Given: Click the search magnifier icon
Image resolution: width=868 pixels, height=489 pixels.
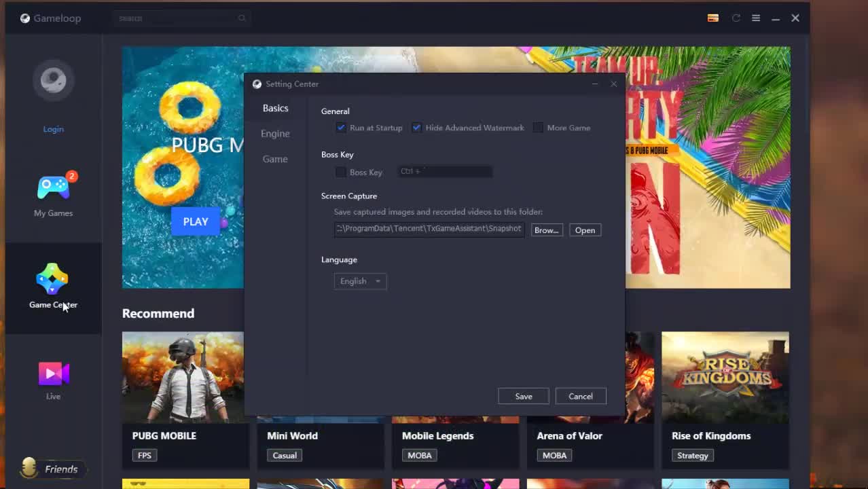Looking at the screenshot, I should click(x=242, y=18).
